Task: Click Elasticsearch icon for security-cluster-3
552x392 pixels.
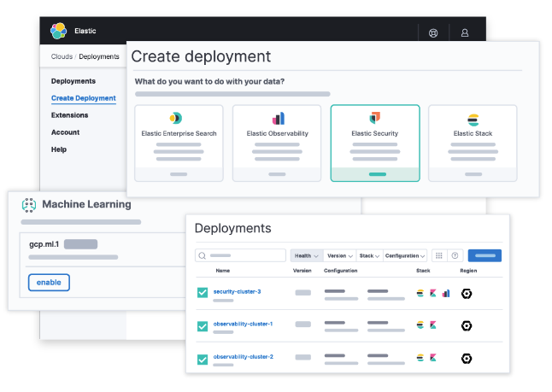Action: pyautogui.click(x=420, y=293)
